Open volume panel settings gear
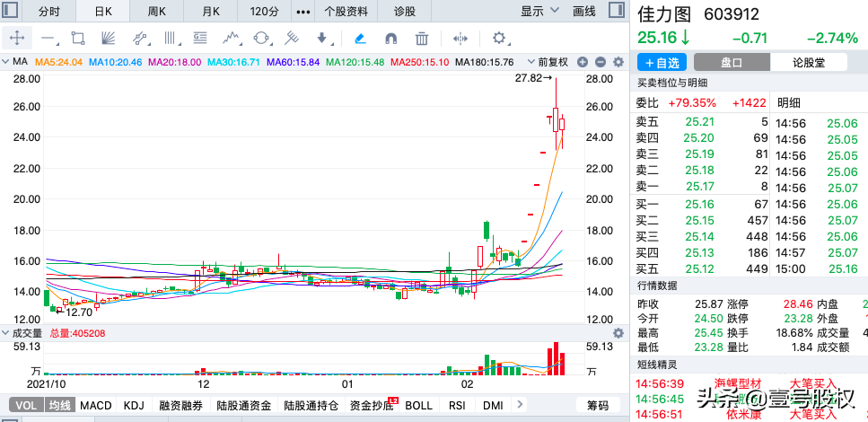 click(x=618, y=333)
